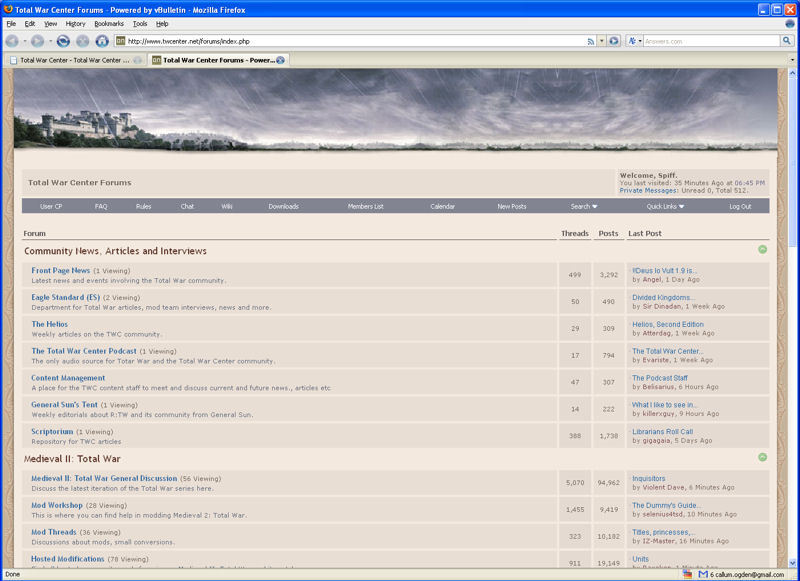Open the Members List navbar link
Screen dimensions: 800x581
pyautogui.click(x=365, y=207)
